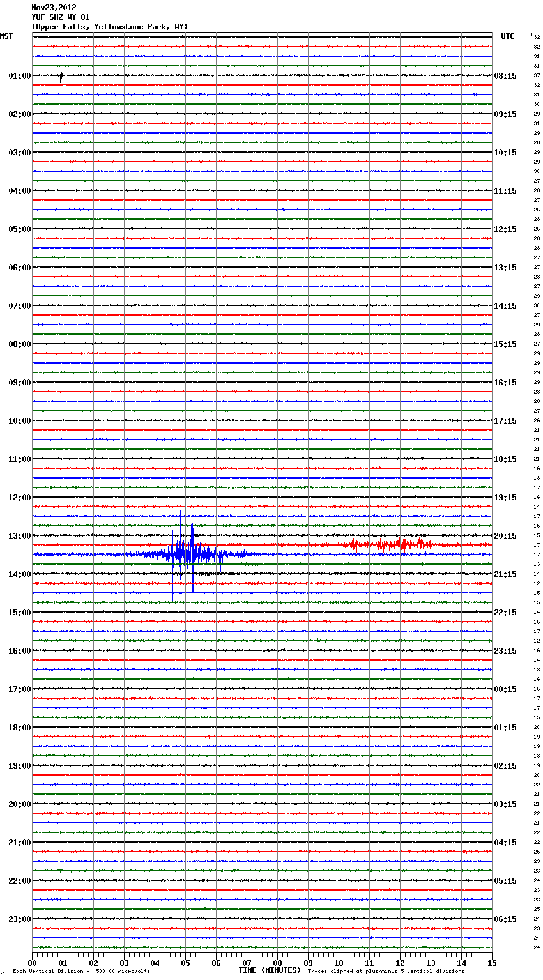
Task: Click minute tick label 03 on x-axis
Action: [124, 963]
